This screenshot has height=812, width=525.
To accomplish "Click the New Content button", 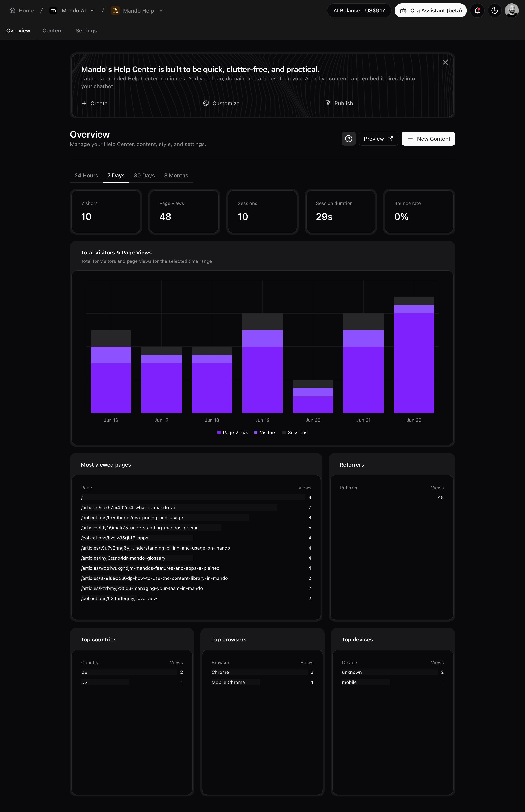I will coord(428,139).
